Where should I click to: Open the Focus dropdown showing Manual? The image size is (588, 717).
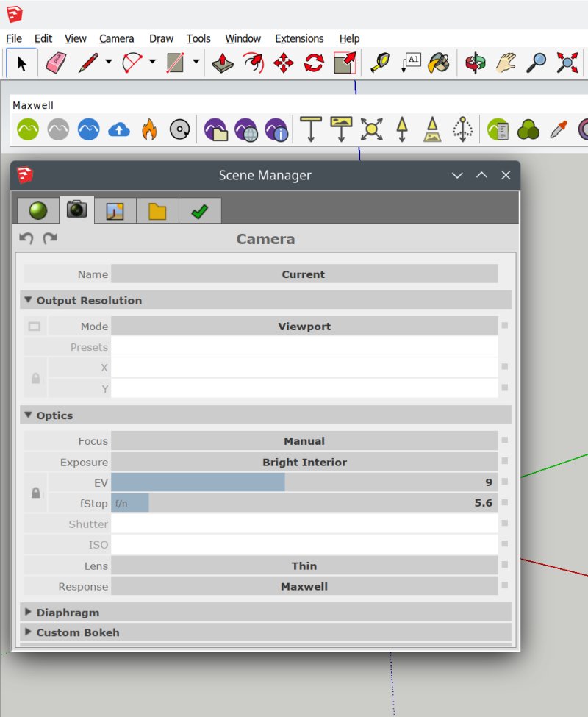coord(304,440)
